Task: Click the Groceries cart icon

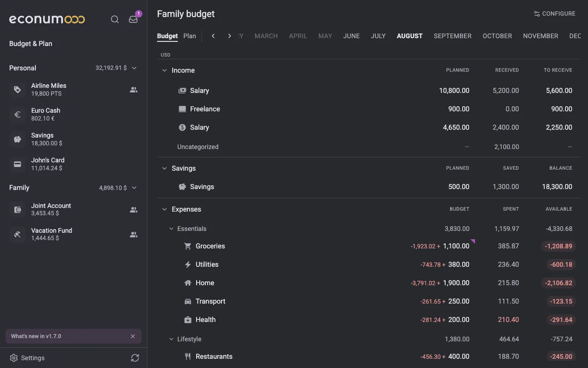Action: tap(187, 246)
